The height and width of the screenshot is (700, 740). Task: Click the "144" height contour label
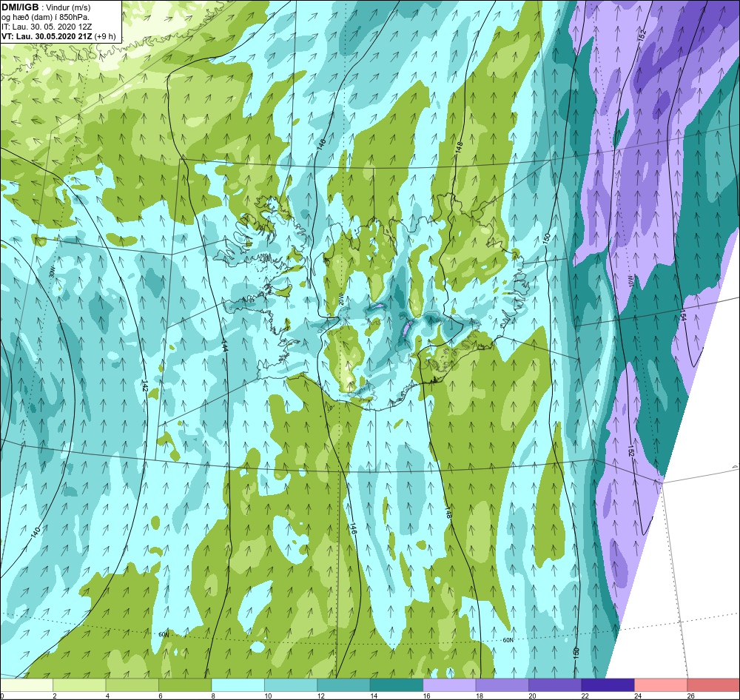(x=225, y=346)
